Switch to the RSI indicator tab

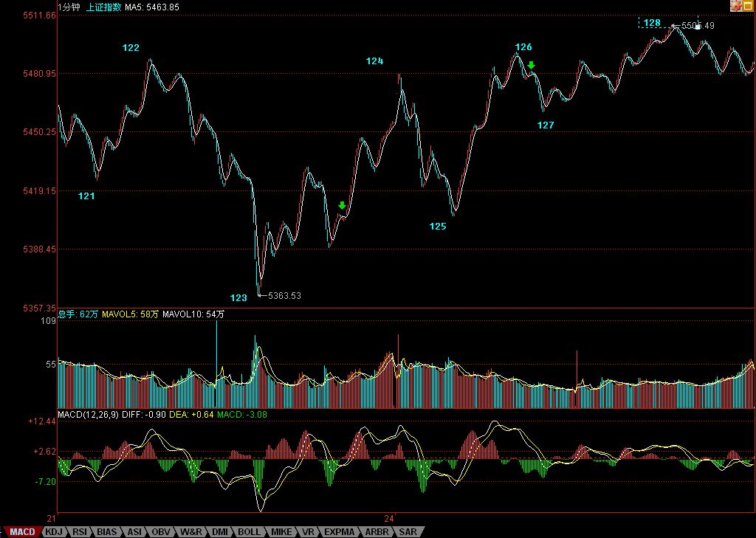80,531
